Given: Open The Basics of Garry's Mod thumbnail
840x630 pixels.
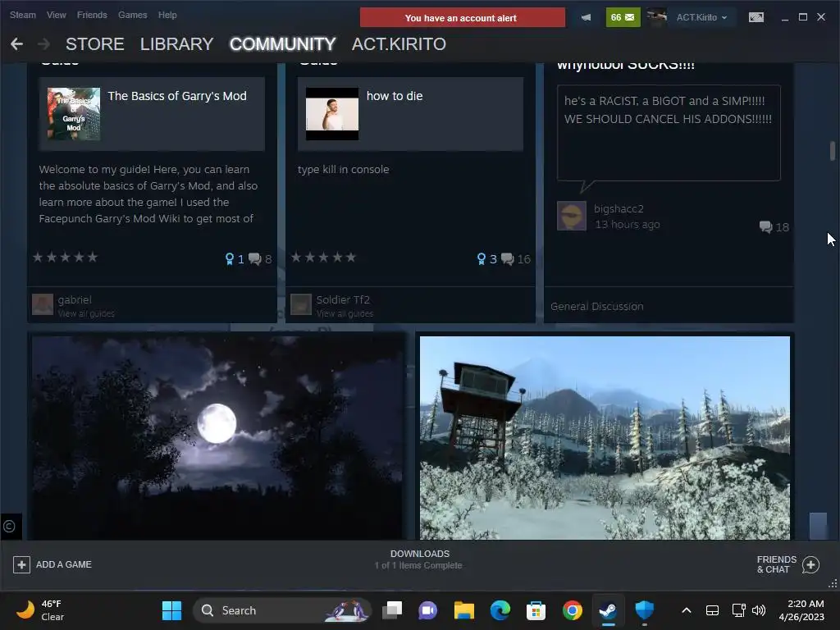Looking at the screenshot, I should (x=73, y=113).
